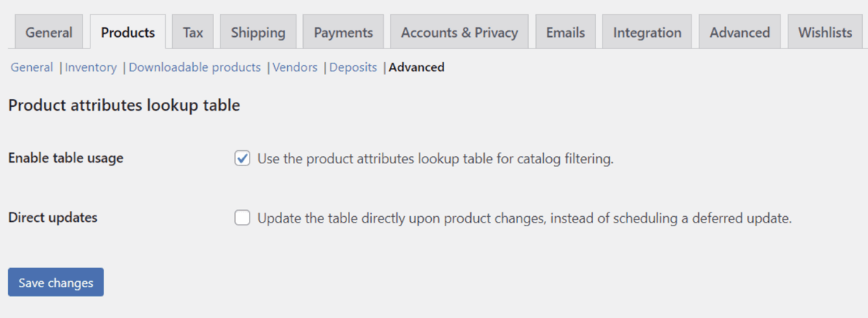
Task: Open the Shipping tab
Action: pyautogui.click(x=258, y=33)
